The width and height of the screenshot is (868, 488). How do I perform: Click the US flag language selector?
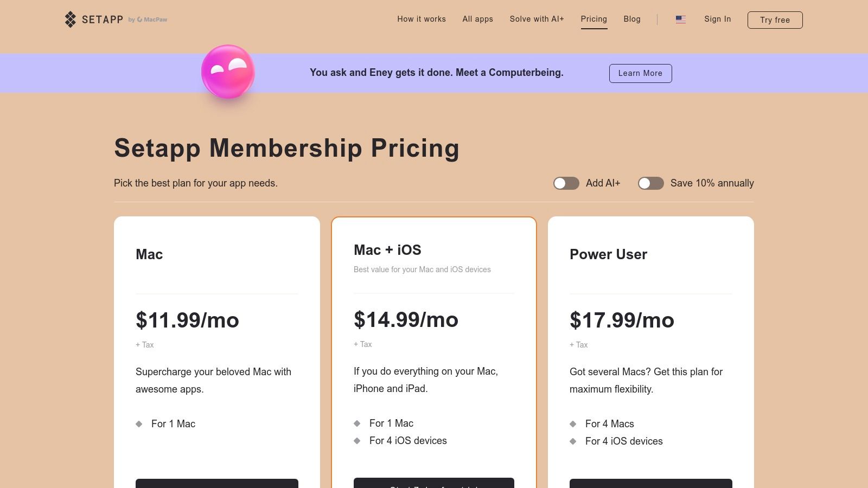(680, 20)
